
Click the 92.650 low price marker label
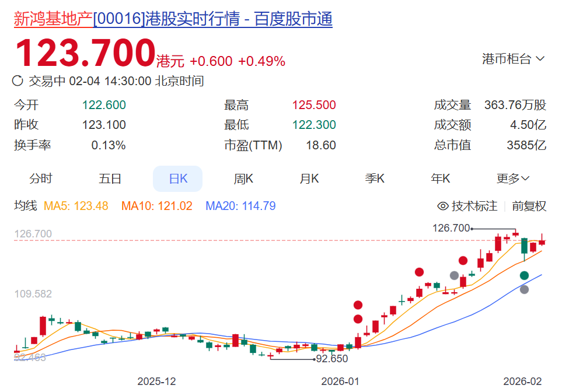pyautogui.click(x=332, y=359)
